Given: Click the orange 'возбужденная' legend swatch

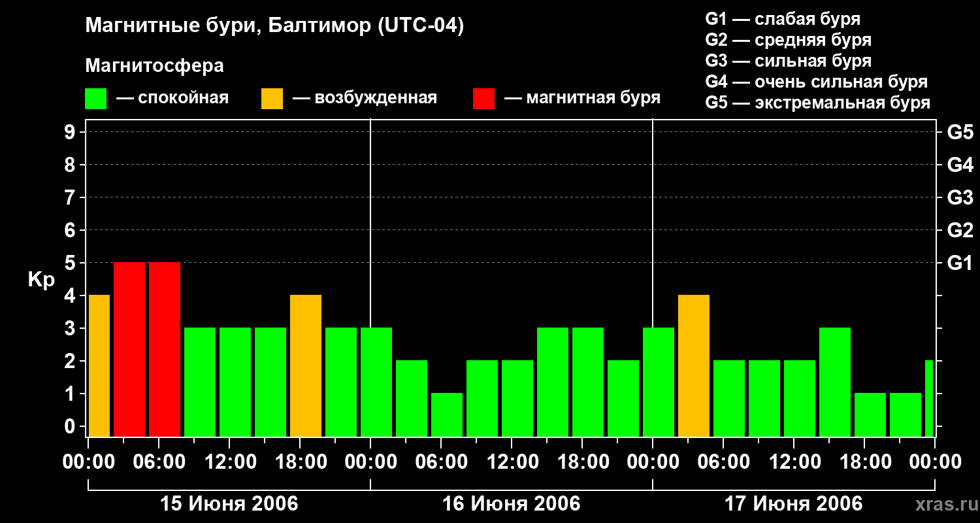Looking at the screenshot, I should coord(272,99).
